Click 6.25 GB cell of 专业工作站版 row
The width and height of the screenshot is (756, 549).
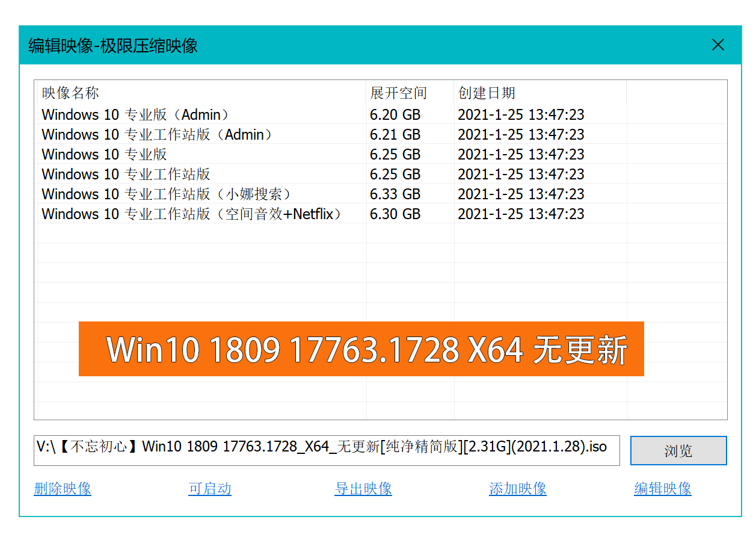tap(395, 174)
